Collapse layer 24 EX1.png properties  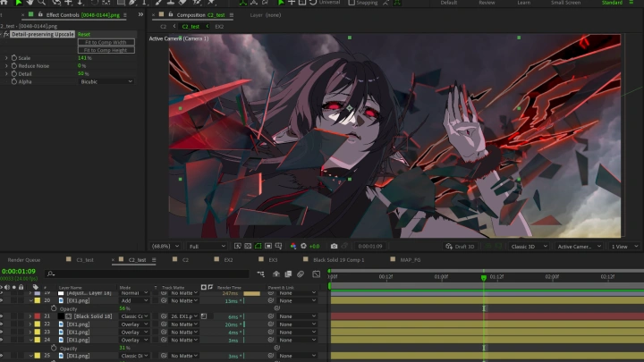pyautogui.click(x=30, y=341)
